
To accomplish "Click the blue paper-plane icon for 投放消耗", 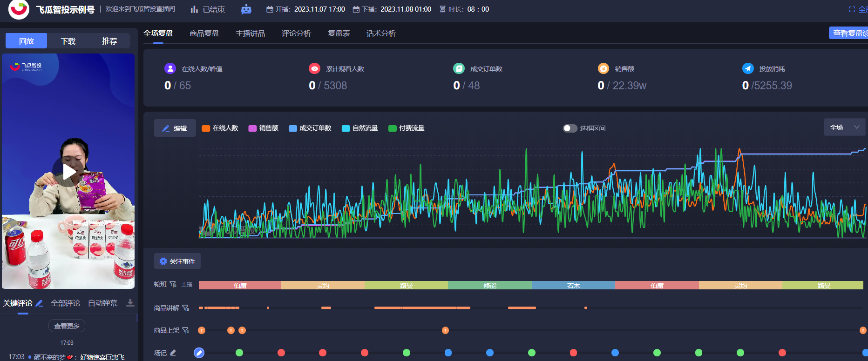I will click(748, 68).
